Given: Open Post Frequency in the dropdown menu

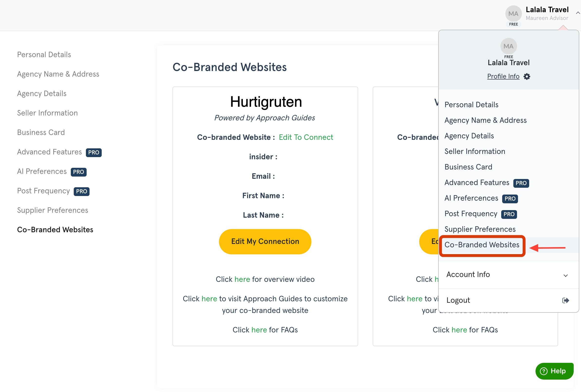Looking at the screenshot, I should point(471,214).
